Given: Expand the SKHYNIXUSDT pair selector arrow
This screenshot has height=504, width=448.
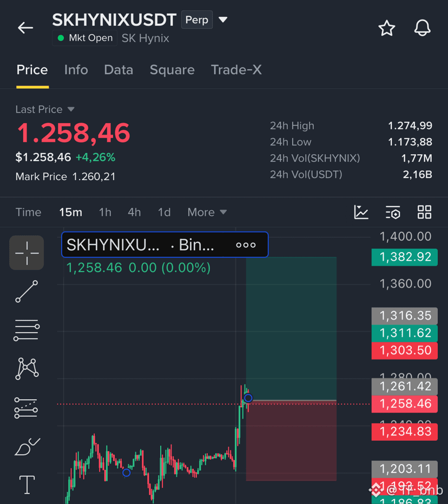Looking at the screenshot, I should 223,19.
